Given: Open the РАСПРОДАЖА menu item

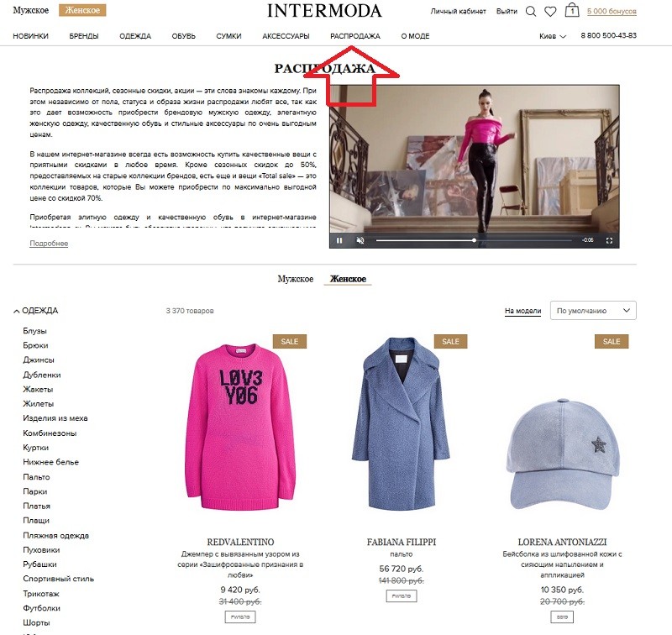Looking at the screenshot, I should click(355, 36).
